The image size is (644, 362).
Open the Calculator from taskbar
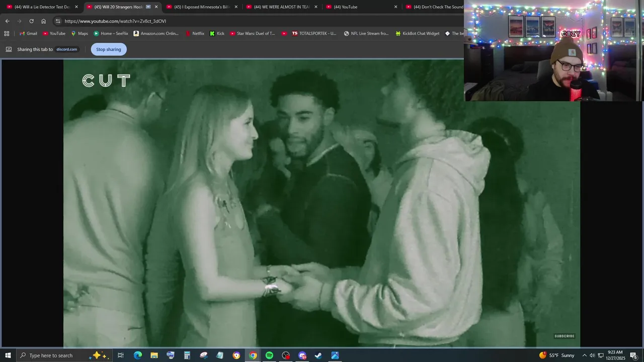coord(187,355)
